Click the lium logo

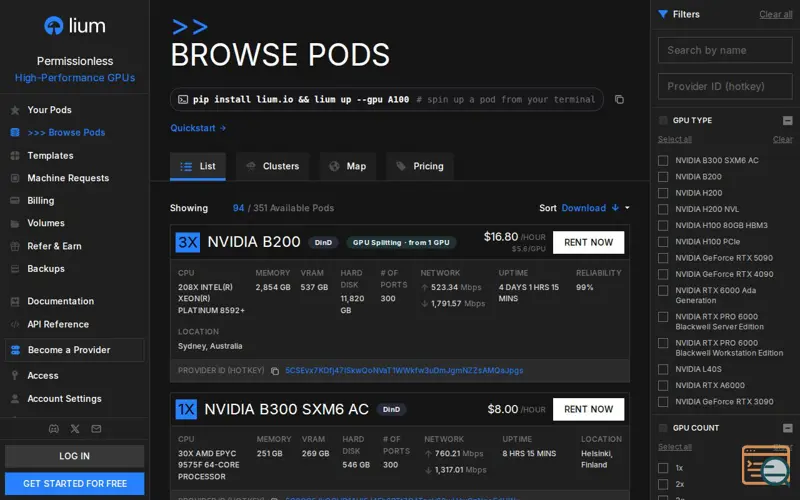75,26
